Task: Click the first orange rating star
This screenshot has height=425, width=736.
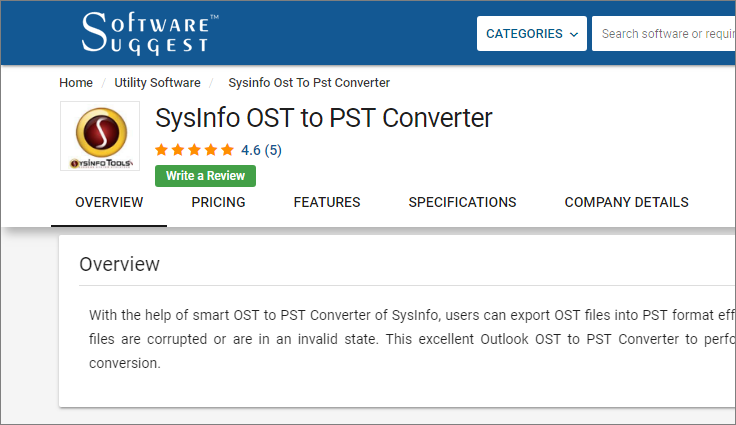Action: (161, 150)
